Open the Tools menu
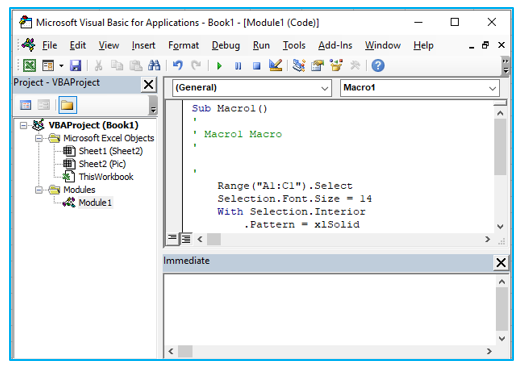Viewport: 522px width, 370px height. (x=294, y=45)
